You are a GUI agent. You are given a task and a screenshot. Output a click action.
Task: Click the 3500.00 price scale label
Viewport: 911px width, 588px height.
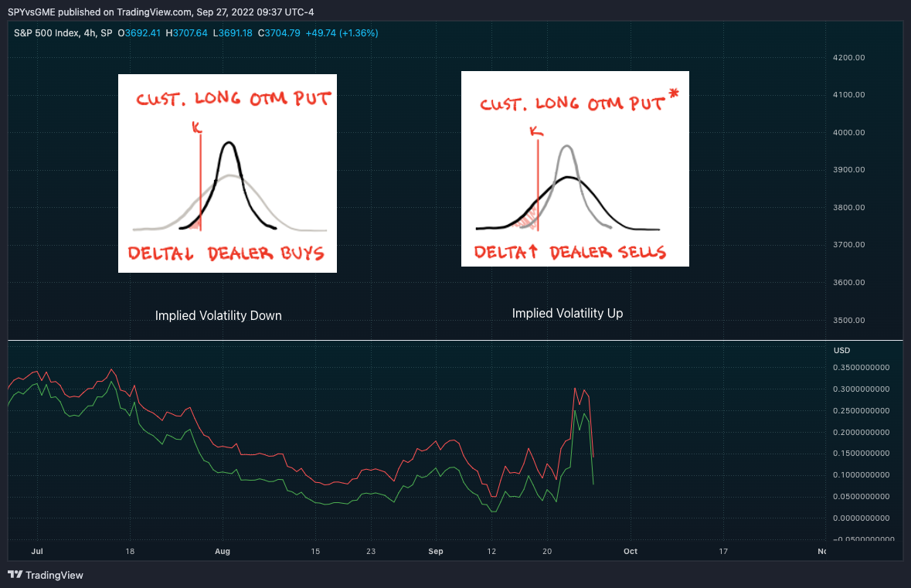(849, 320)
